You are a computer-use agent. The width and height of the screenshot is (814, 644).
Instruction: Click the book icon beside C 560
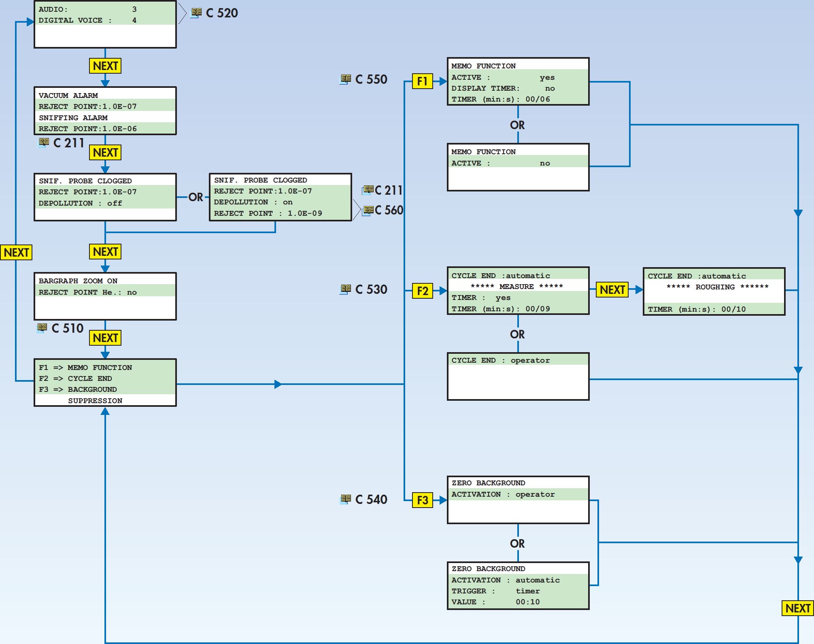(368, 210)
